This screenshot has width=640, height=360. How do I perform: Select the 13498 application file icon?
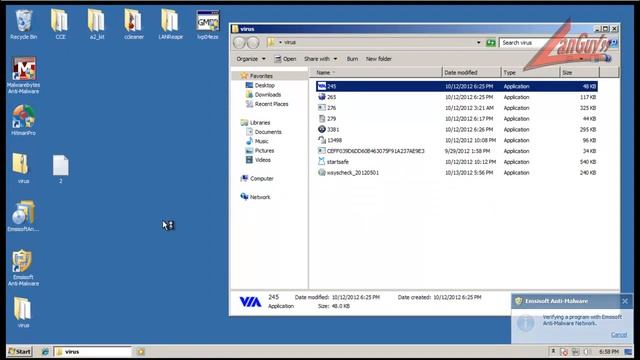322,140
